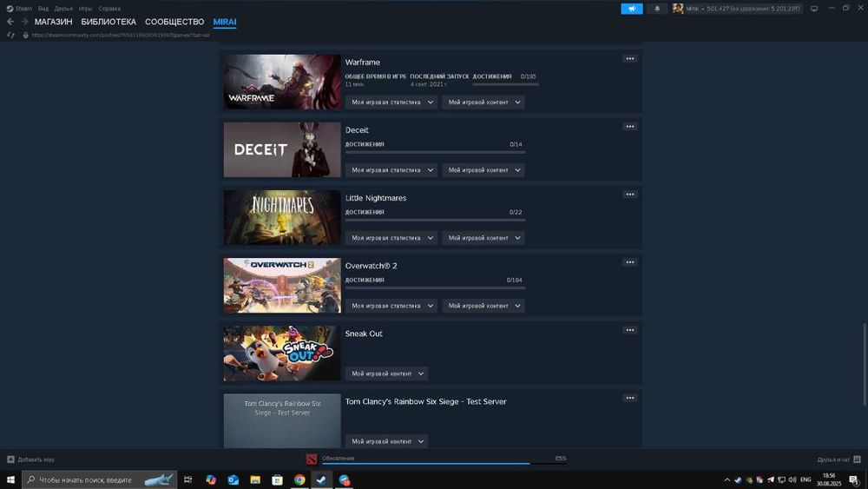The image size is (868, 489).
Task: Expand Моя игровая статистика for Warframe
Action: [x=391, y=102]
